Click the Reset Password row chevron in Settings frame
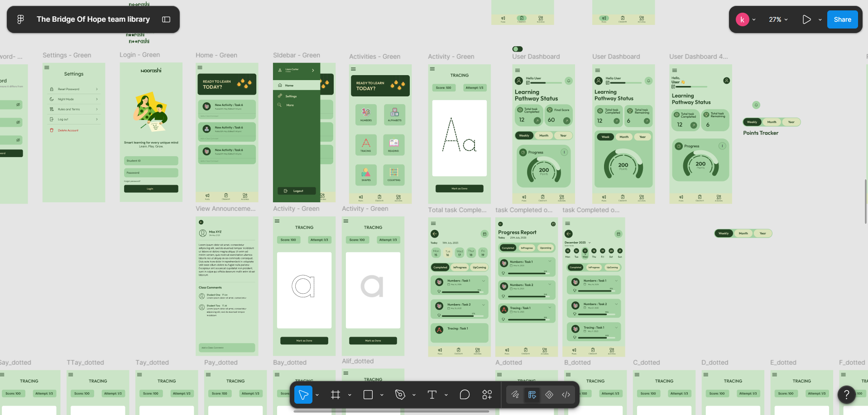Viewport: 868px width, 415px height. (x=97, y=89)
